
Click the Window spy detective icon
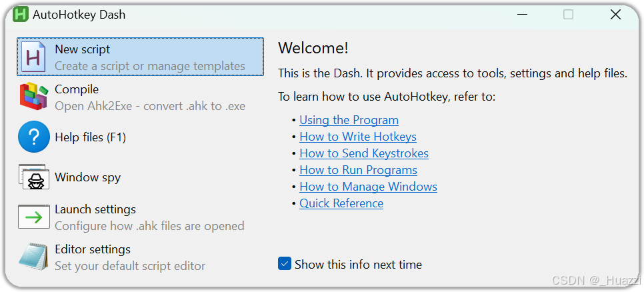coord(34,177)
